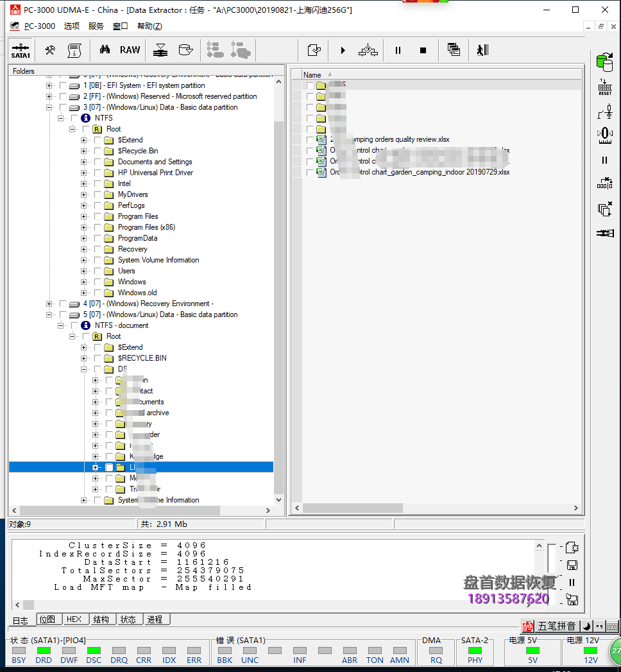Switch to the 进程 tab
Screen dimensions: 621x672
pos(155,619)
